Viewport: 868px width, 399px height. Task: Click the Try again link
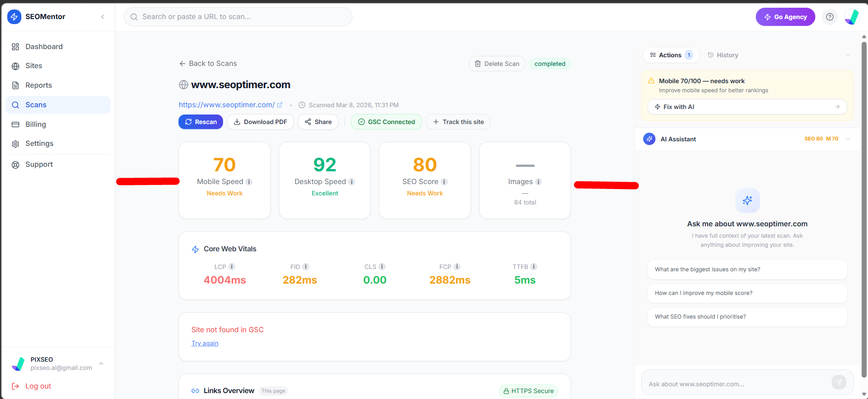205,344
